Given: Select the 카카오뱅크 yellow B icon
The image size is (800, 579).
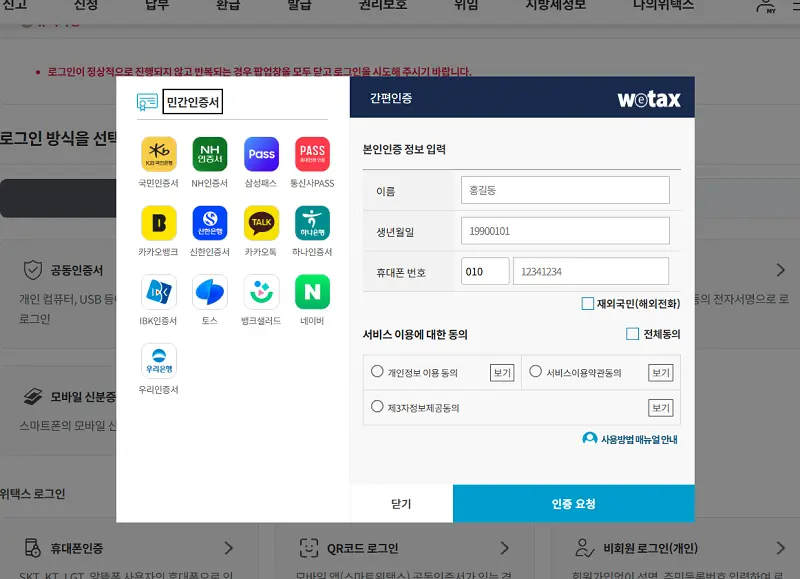Looking at the screenshot, I should point(159,223).
